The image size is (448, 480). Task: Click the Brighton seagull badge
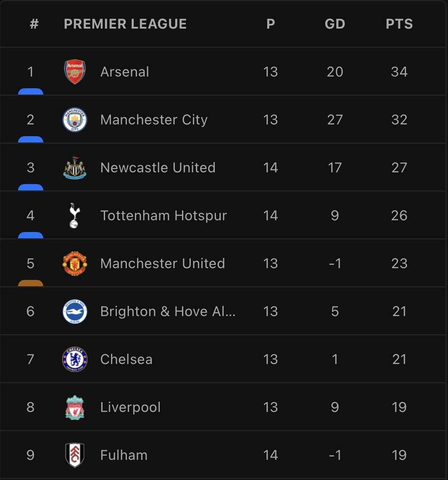(x=75, y=311)
